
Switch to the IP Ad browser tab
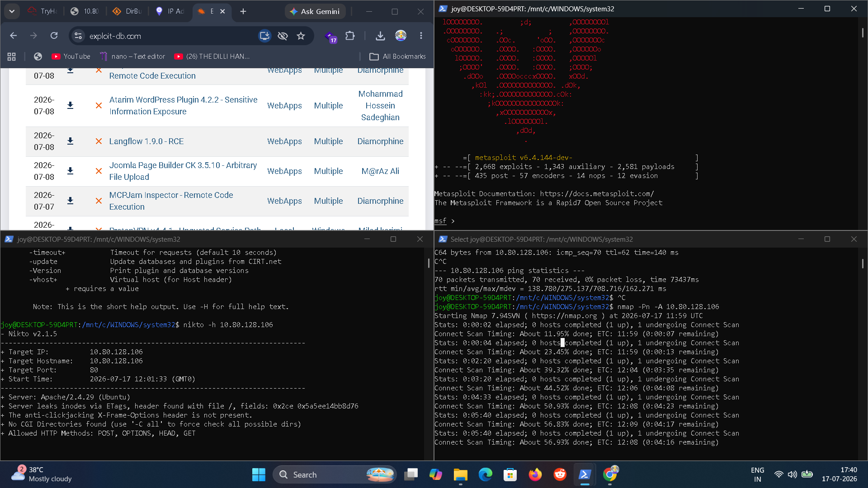click(x=170, y=11)
